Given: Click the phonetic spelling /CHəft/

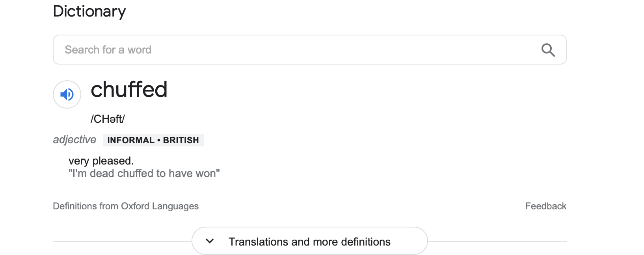Looking at the screenshot, I should click(108, 119).
